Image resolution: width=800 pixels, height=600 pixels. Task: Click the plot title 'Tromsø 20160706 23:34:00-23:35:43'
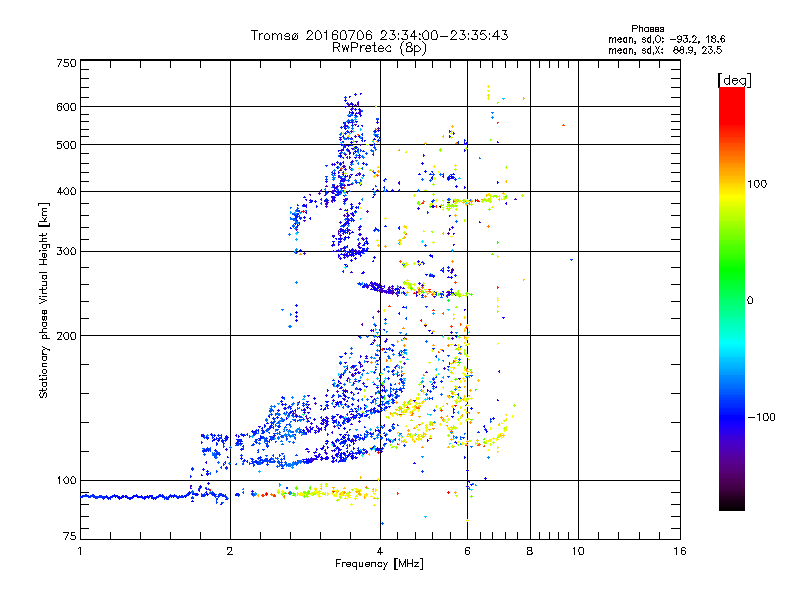379,35
